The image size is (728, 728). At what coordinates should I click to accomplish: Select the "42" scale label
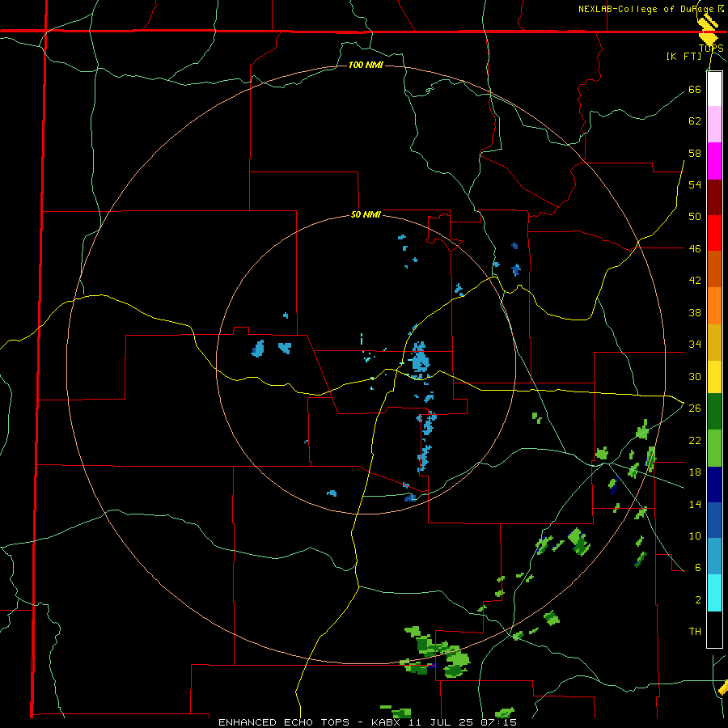coord(695,281)
